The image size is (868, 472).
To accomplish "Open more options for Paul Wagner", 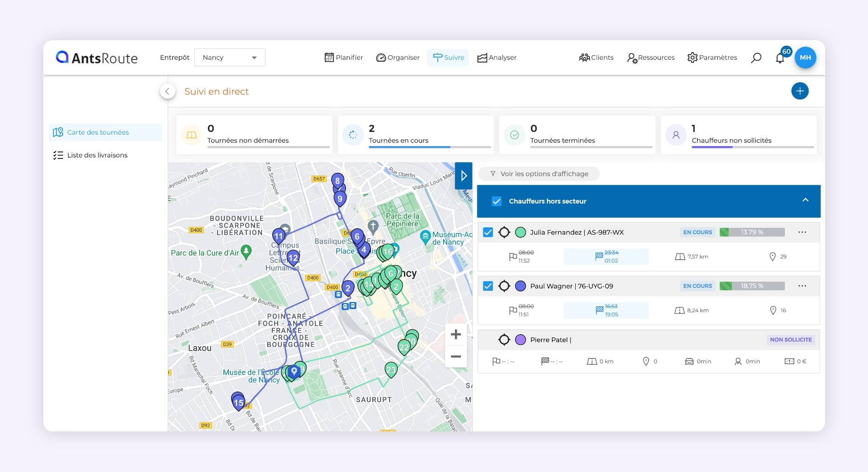I will tap(802, 286).
